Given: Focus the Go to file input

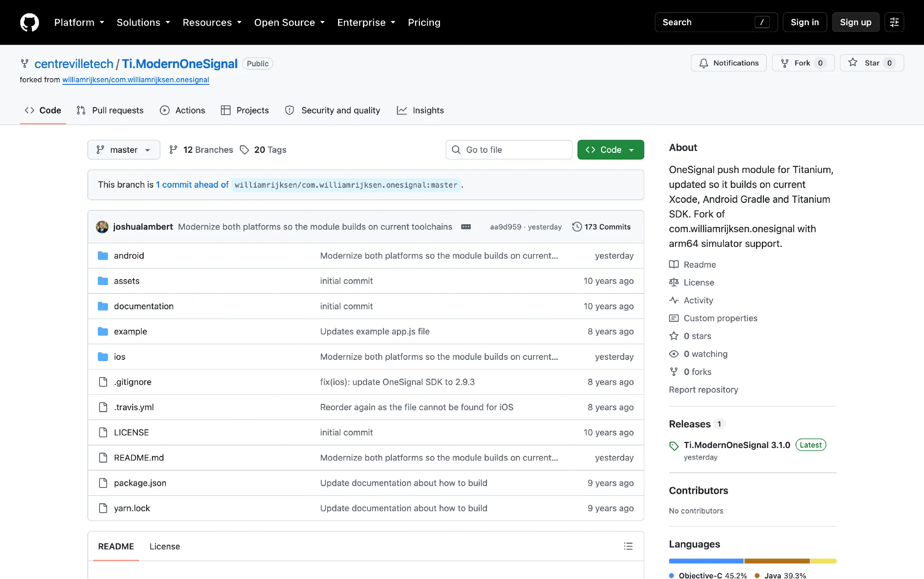Looking at the screenshot, I should point(509,150).
